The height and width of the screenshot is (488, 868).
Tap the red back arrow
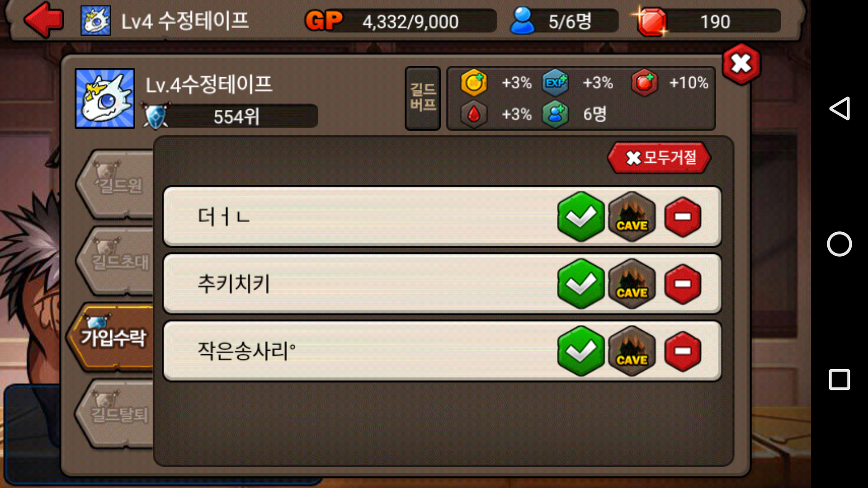(44, 20)
